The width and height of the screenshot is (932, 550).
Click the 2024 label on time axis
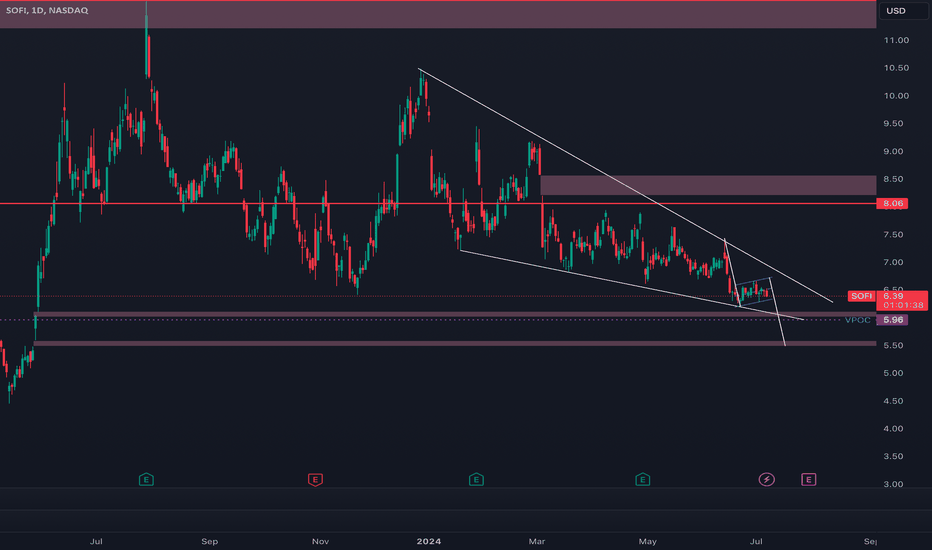click(429, 541)
